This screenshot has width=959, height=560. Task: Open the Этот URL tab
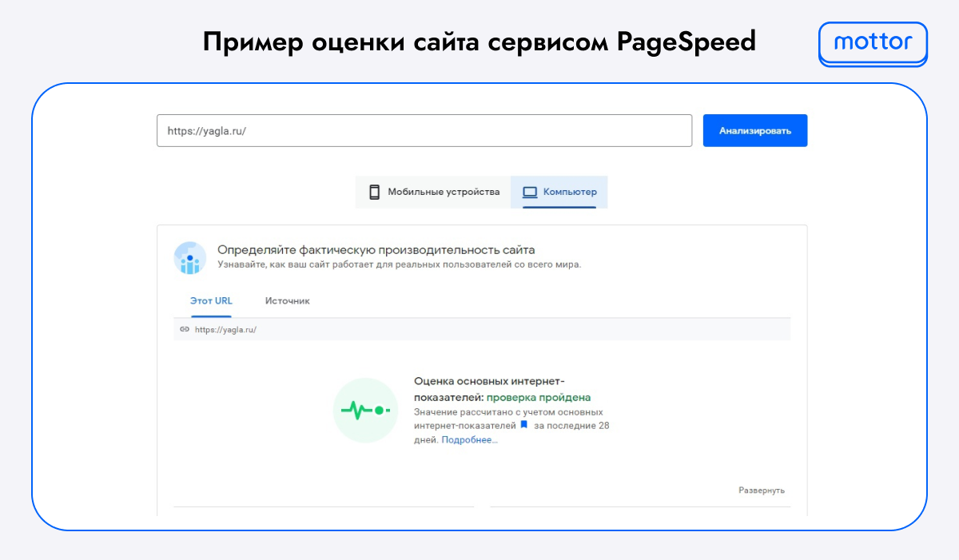pyautogui.click(x=211, y=301)
